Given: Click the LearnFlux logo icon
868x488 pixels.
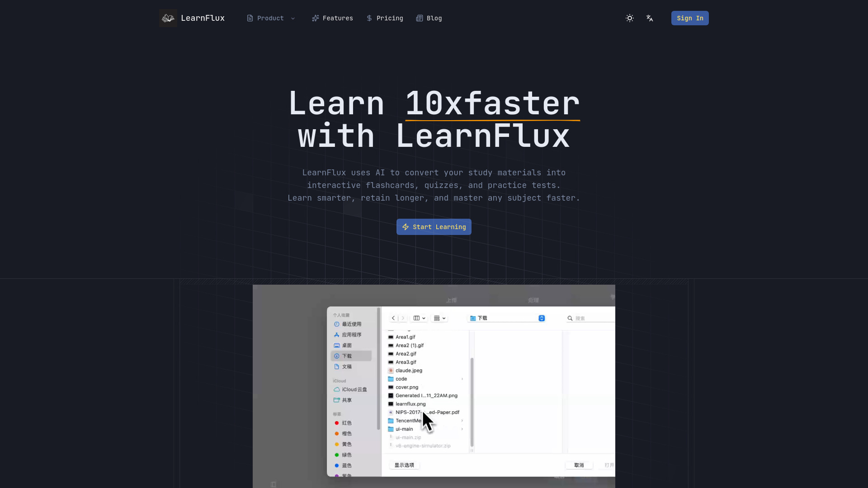Looking at the screenshot, I should click(168, 18).
